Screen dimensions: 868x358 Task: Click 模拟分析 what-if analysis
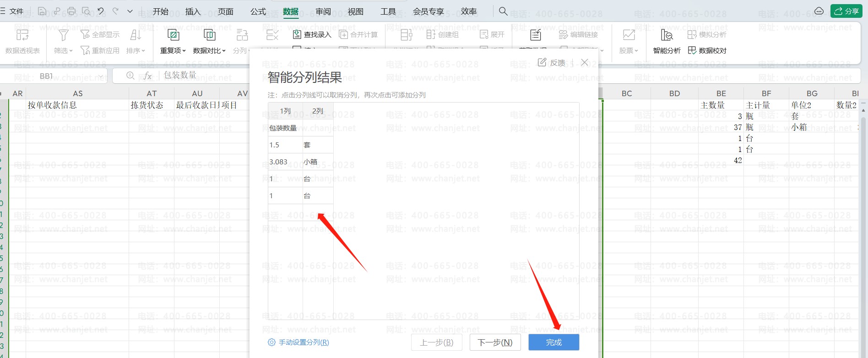click(707, 34)
